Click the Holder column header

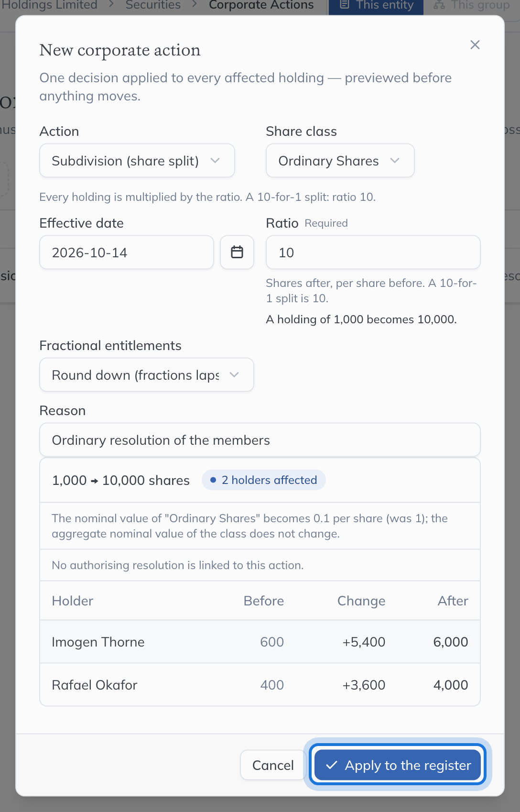[x=73, y=601]
